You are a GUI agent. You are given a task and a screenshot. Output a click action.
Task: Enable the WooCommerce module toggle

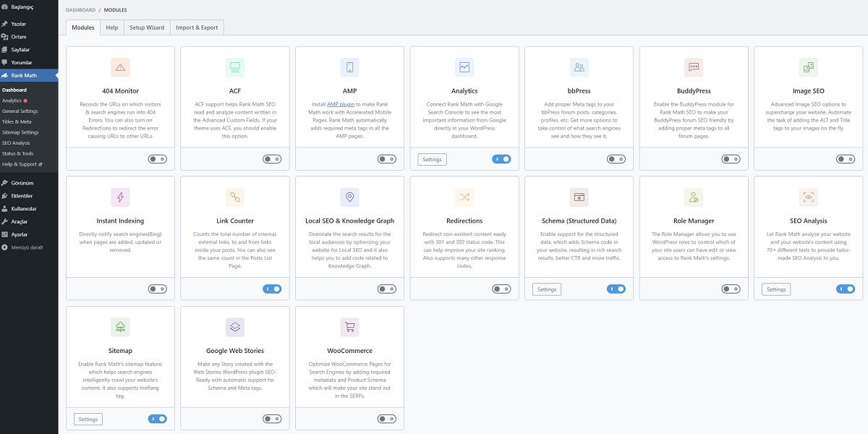386,419
